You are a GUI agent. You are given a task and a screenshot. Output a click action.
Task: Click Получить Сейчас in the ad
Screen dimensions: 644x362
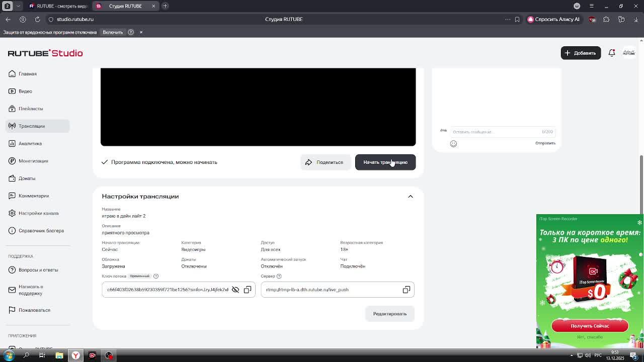coord(590,326)
